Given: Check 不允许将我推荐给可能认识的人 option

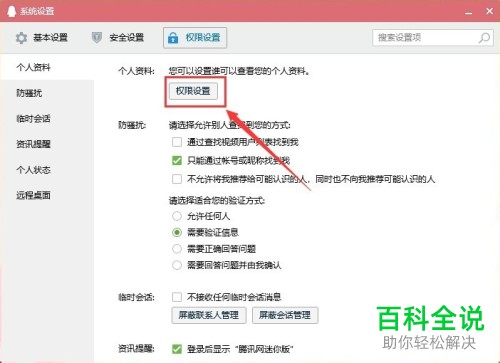Looking at the screenshot, I should pyautogui.click(x=177, y=179).
